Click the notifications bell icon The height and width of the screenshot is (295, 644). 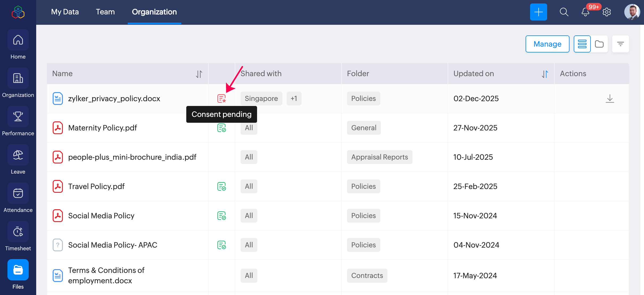tap(585, 12)
